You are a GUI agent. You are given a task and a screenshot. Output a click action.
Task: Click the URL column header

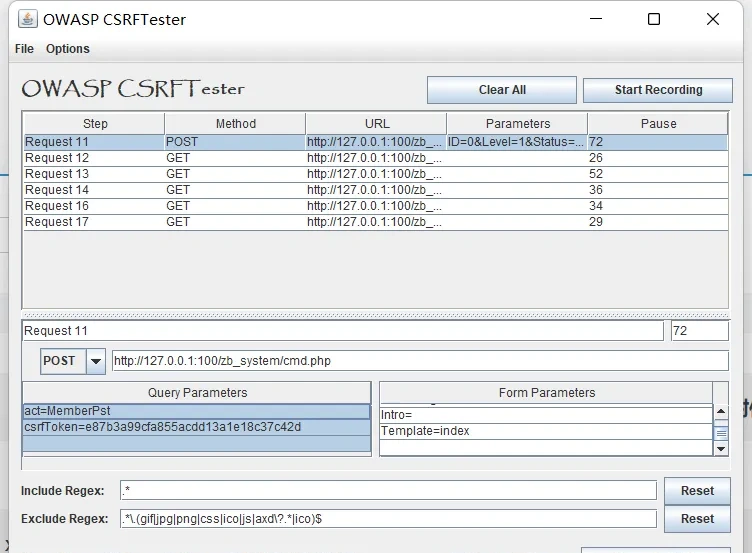tap(376, 124)
